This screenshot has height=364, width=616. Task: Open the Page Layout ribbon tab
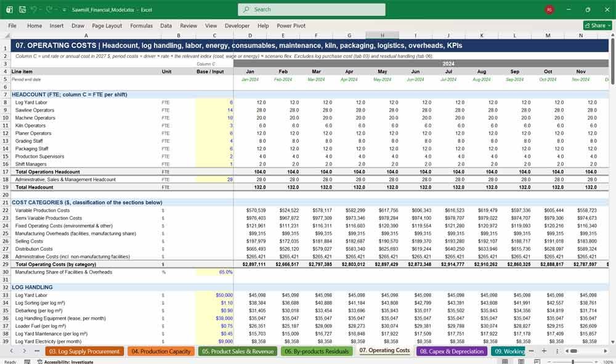(107, 25)
